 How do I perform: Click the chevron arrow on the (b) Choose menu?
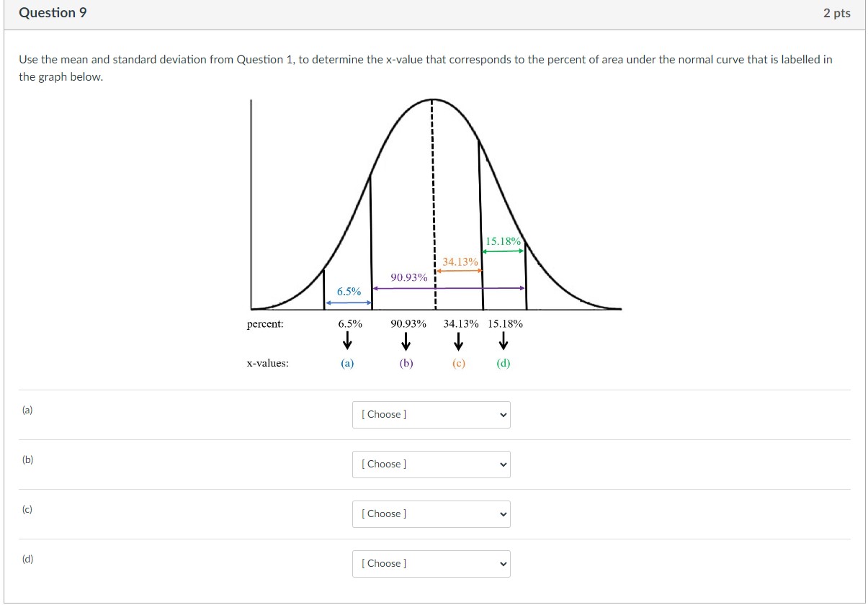[502, 465]
